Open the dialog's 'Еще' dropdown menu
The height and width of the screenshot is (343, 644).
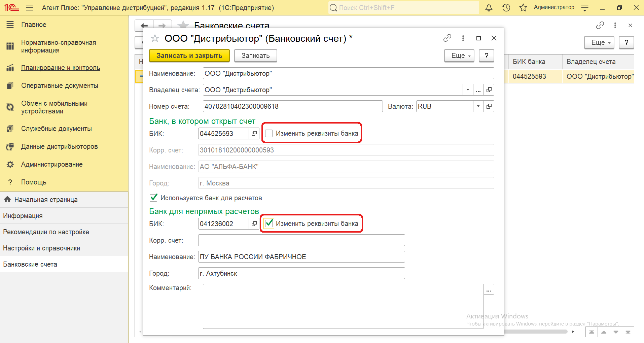coord(459,56)
